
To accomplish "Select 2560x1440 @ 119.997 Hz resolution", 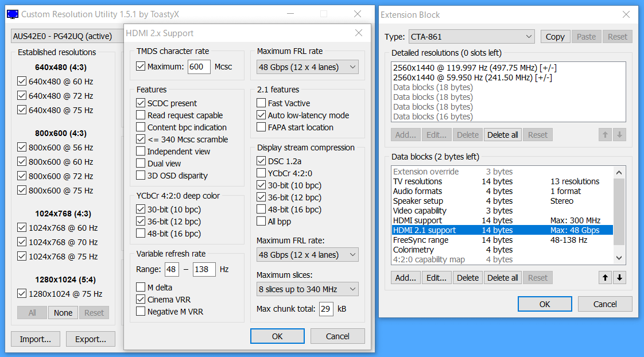I will 509,68.
